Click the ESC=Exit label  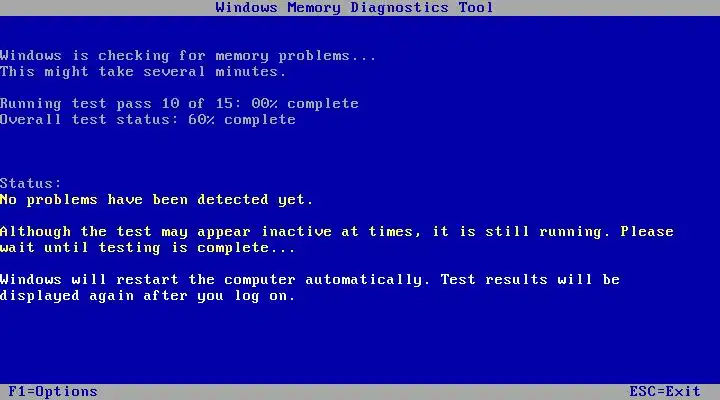click(665, 392)
